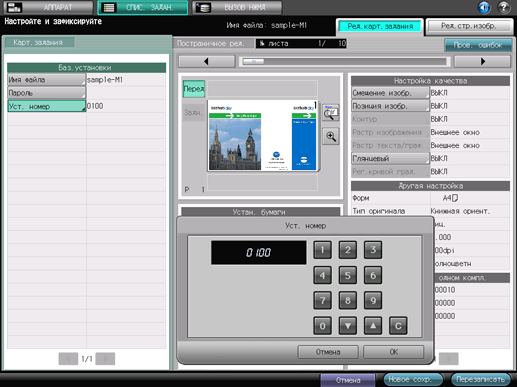Decrease number with keypad down arrow

[348, 326]
